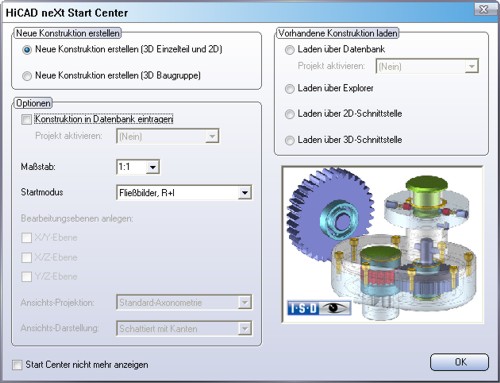Open Projekt aktivieren dropdown under Laden über Datenbank
The image size is (500, 383).
click(x=427, y=66)
